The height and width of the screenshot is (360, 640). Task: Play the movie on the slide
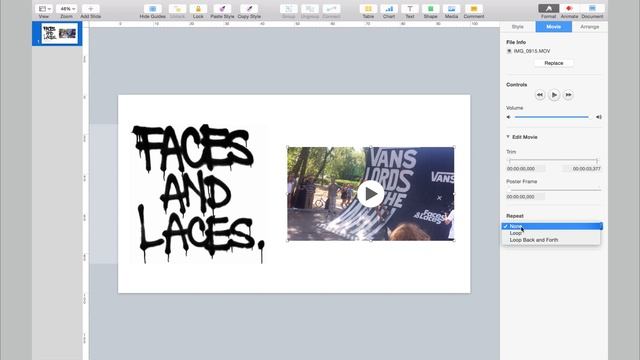pyautogui.click(x=370, y=194)
